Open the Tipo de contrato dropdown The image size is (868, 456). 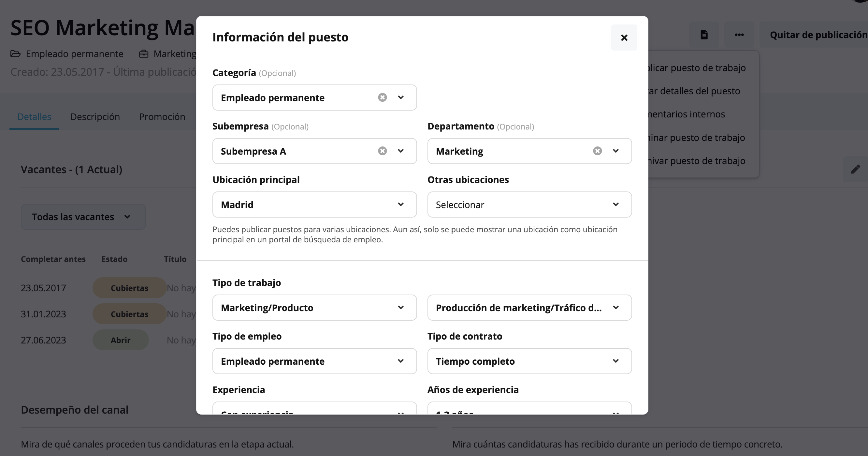pyautogui.click(x=529, y=361)
